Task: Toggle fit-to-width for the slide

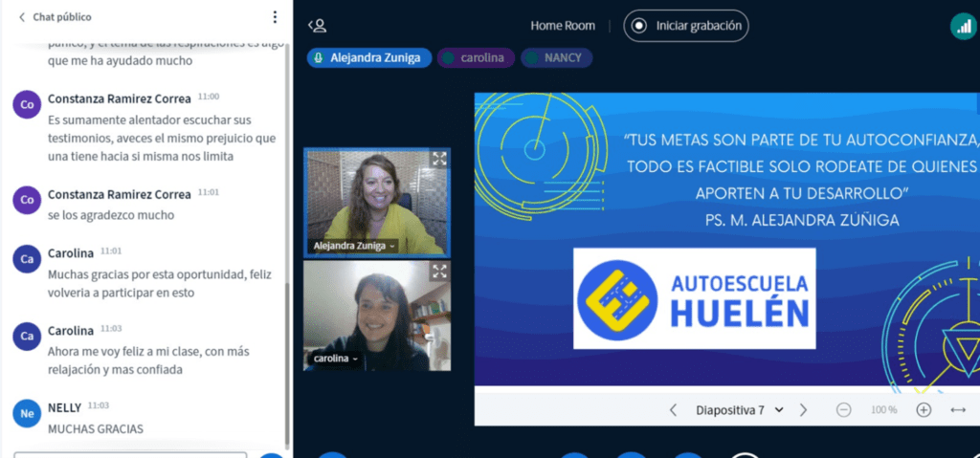Action: pyautogui.click(x=958, y=410)
